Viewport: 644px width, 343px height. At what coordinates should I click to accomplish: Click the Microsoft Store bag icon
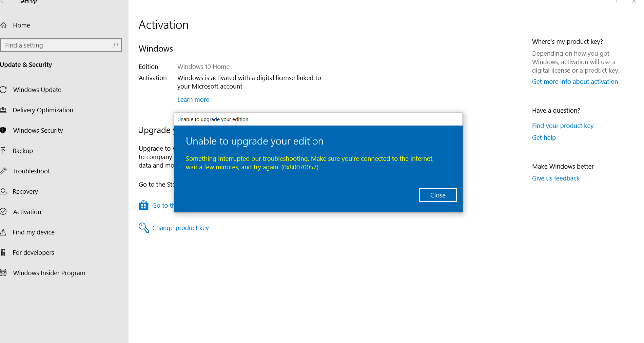point(143,205)
